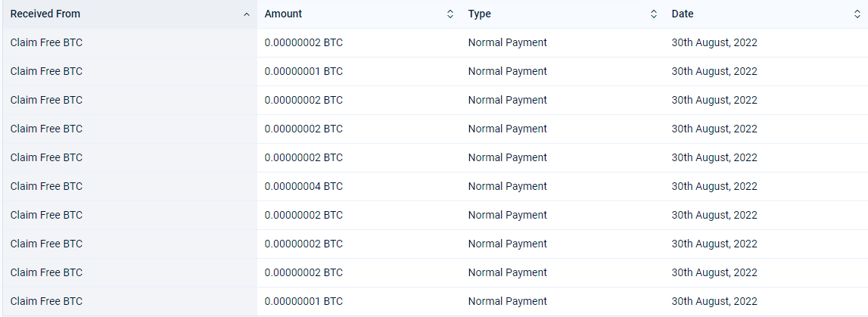
Task: Click the sort arrows icon beside Date
Action: tap(857, 14)
